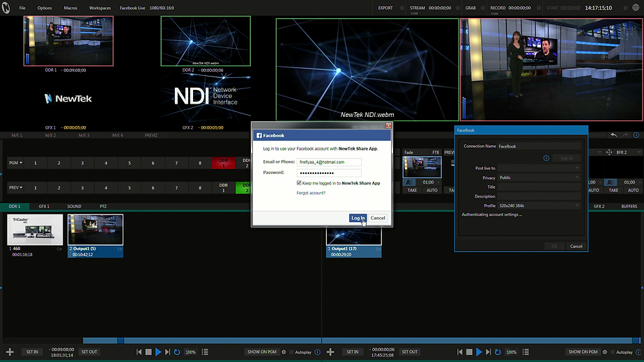Open Record configuration gear icon
This screenshot has height=362, width=644.
539,8
